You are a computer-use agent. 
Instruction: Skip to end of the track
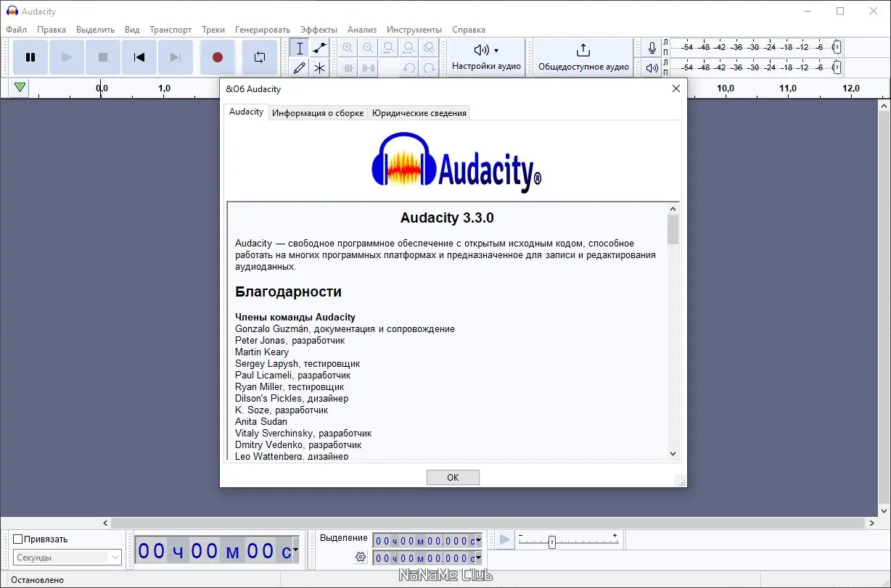176,57
